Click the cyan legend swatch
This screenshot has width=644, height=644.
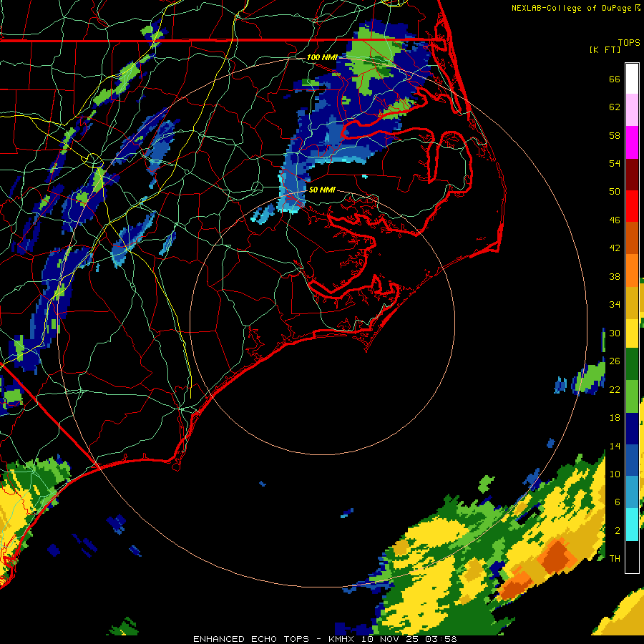point(632,524)
